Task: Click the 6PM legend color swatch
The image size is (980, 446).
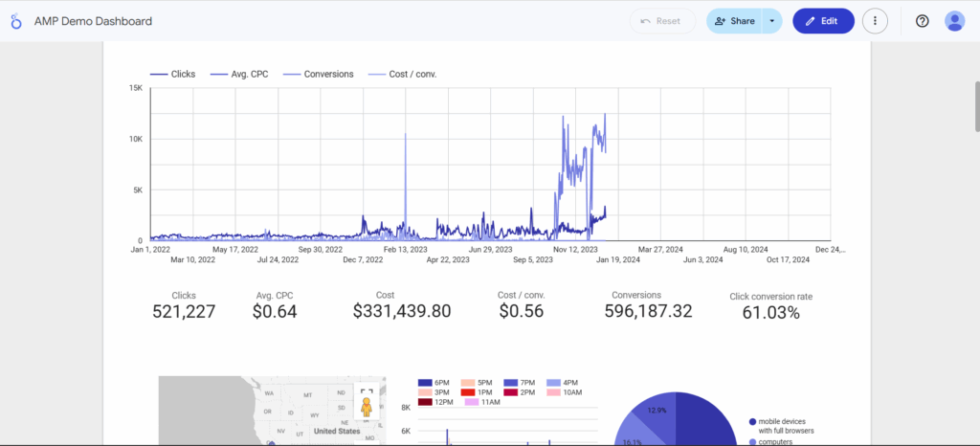Action: [425, 381]
